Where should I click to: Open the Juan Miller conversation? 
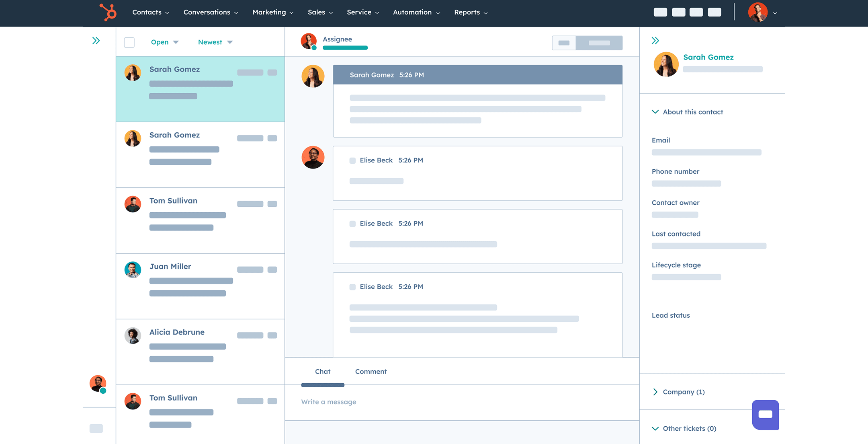pyautogui.click(x=200, y=286)
